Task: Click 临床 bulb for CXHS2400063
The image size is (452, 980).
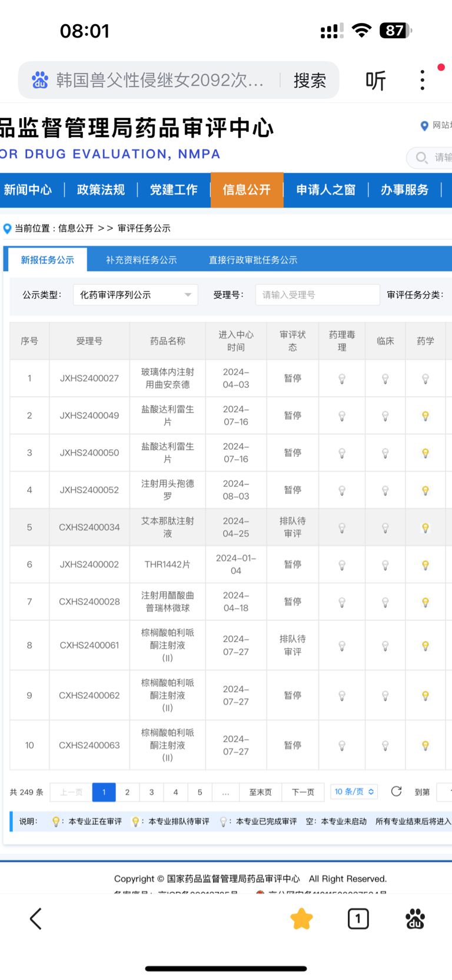Action: coord(385,746)
